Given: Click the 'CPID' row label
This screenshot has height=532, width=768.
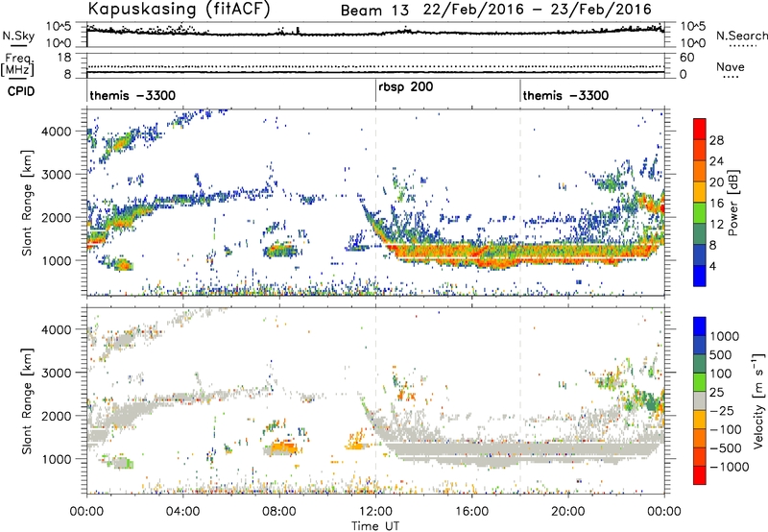Looking at the screenshot, I should pyautogui.click(x=21, y=91).
